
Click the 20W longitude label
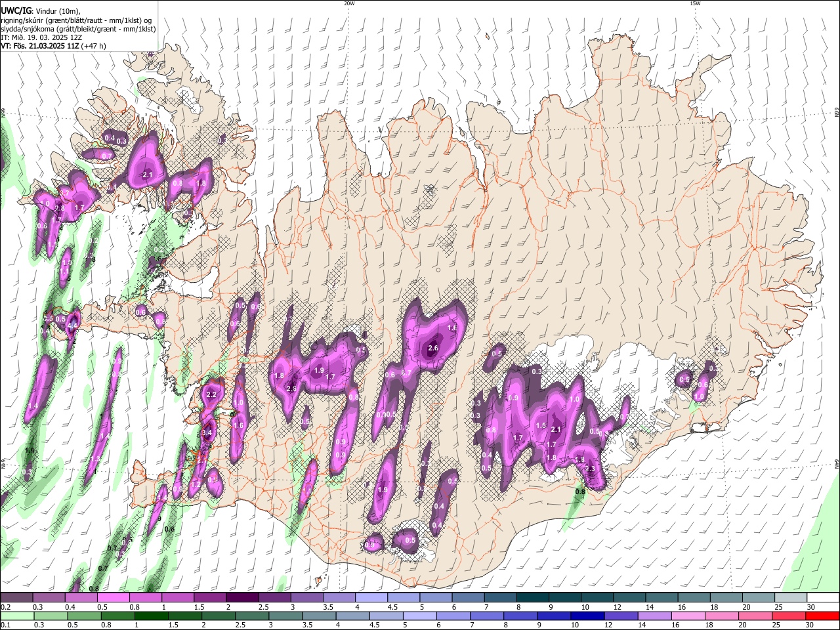349,3
